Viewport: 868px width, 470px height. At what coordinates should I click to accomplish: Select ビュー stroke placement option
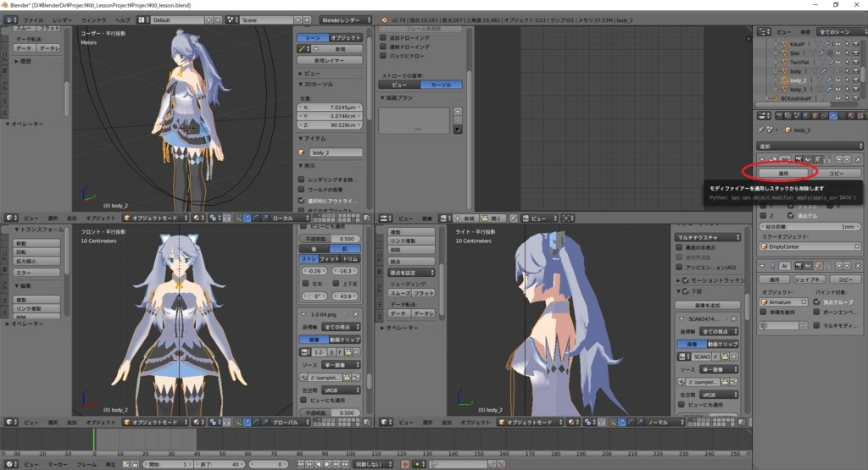tap(399, 85)
